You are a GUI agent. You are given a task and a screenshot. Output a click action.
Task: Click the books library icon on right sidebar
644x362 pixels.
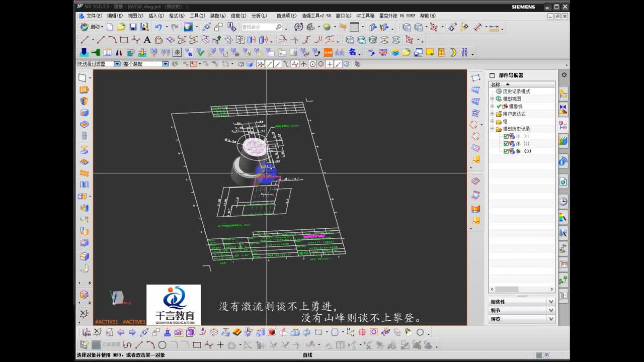pyautogui.click(x=563, y=141)
